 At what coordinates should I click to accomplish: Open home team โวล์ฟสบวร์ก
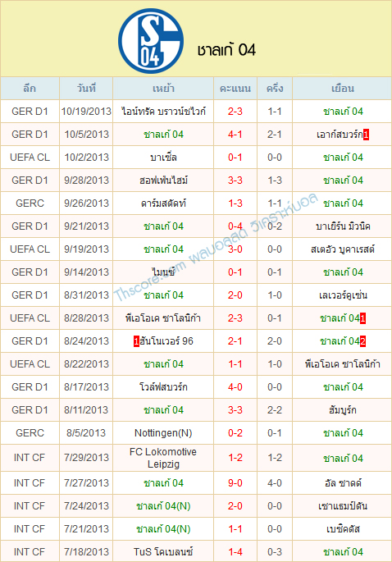coord(163,386)
